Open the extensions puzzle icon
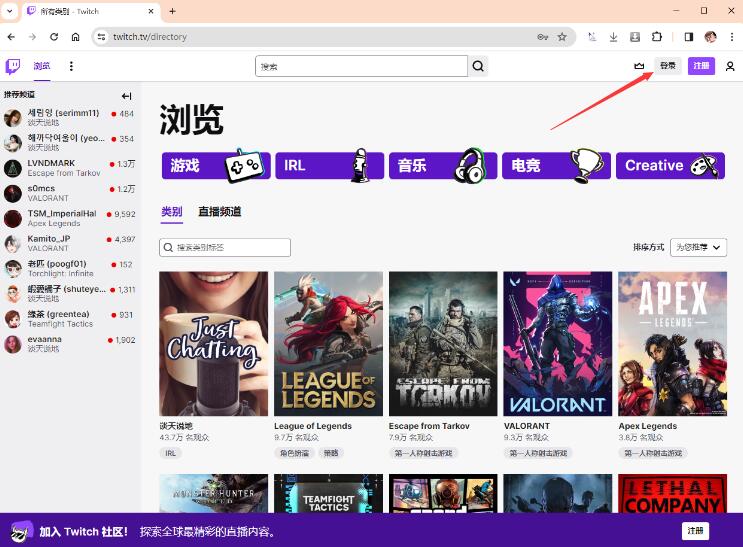 [657, 36]
